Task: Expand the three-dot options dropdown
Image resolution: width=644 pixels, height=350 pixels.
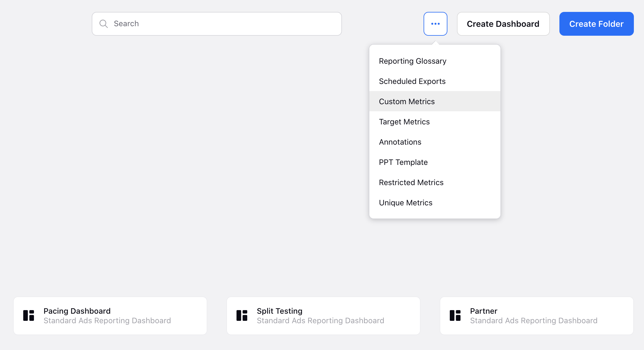Action: [x=436, y=24]
